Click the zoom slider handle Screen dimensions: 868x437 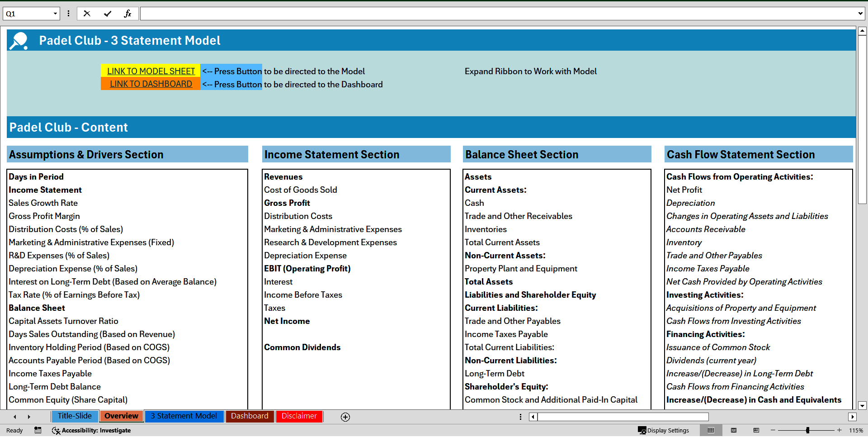(x=807, y=430)
